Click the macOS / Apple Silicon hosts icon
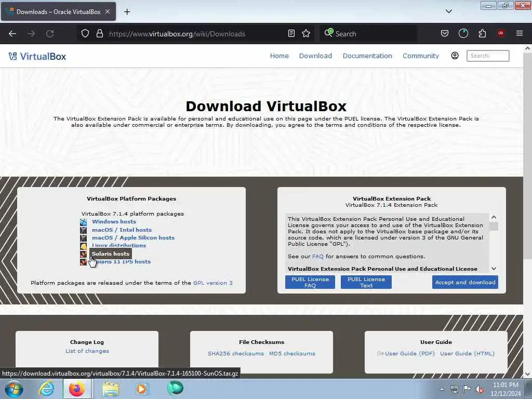The height and width of the screenshot is (399, 532). (x=84, y=238)
